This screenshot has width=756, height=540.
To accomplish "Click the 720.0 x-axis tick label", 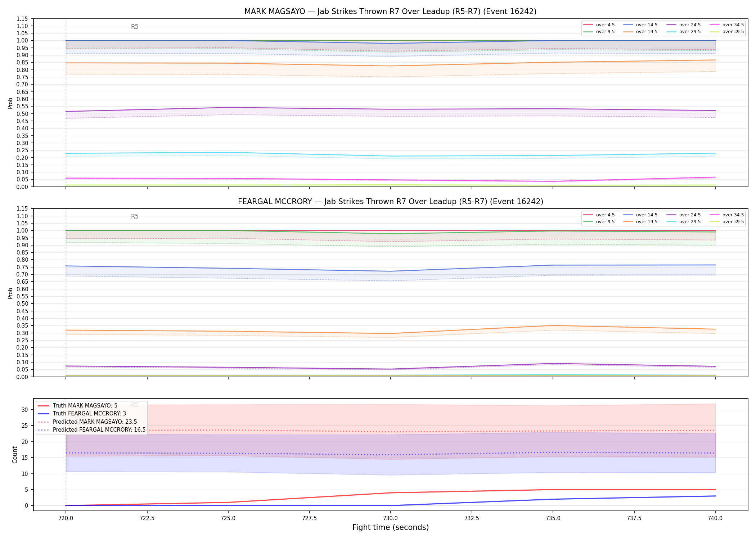I will pos(66,518).
